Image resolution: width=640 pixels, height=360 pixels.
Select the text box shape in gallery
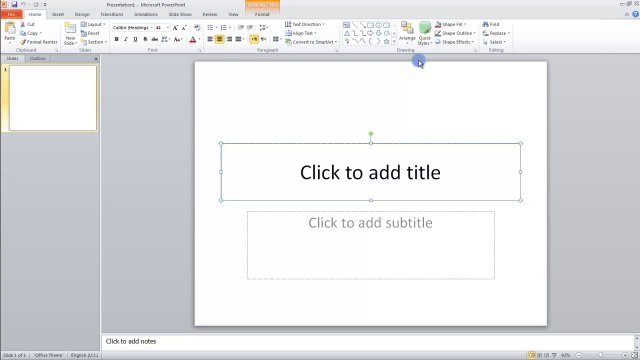coord(347,25)
